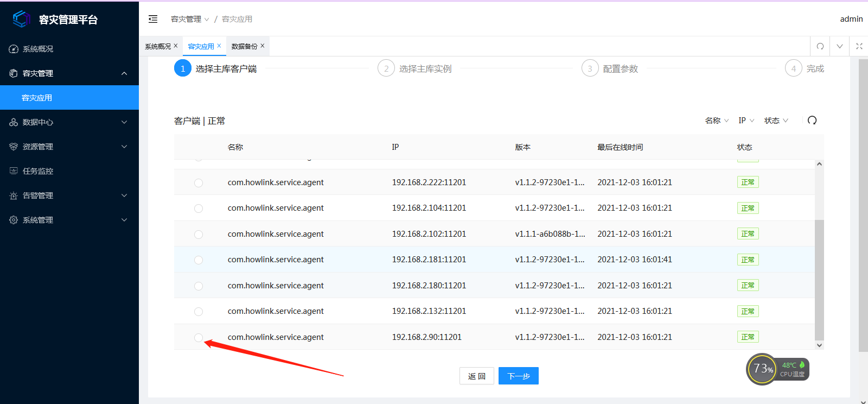Open the IP filter dropdown

coord(746,121)
